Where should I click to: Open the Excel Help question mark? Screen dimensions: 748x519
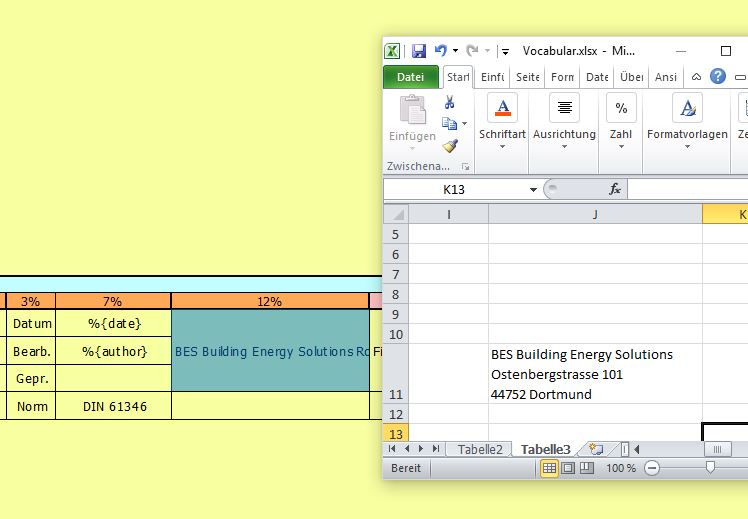click(717, 76)
